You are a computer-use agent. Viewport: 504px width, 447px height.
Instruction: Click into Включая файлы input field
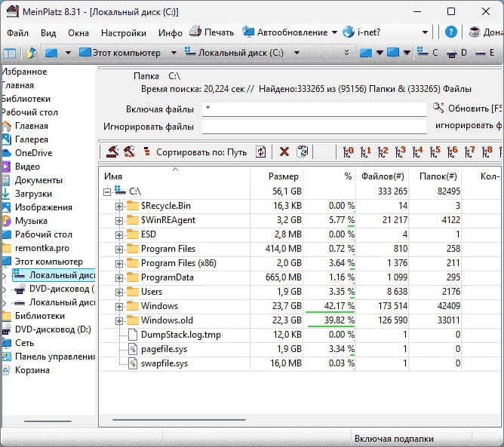click(x=314, y=109)
